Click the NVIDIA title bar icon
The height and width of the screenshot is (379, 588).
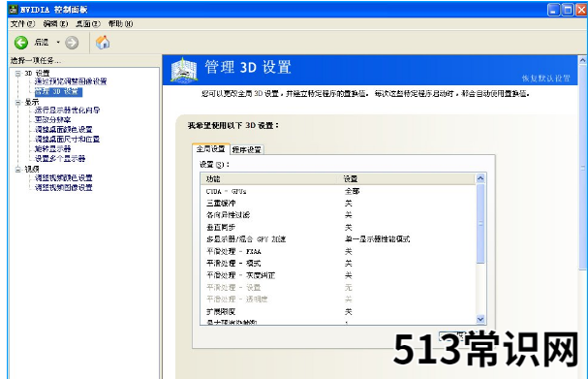pos(14,10)
